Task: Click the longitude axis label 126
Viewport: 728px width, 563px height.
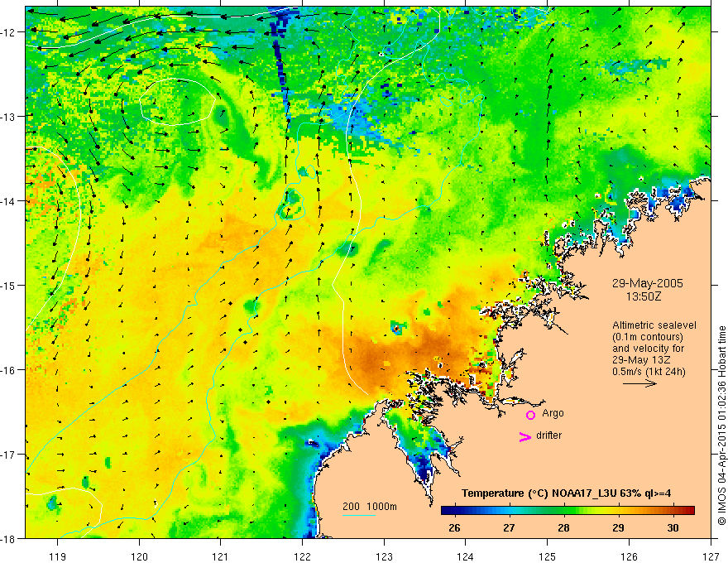Action: point(629,556)
